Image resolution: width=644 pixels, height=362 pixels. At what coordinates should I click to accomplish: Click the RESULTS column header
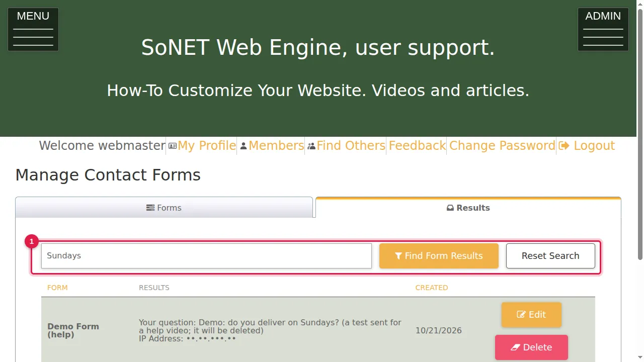(154, 288)
